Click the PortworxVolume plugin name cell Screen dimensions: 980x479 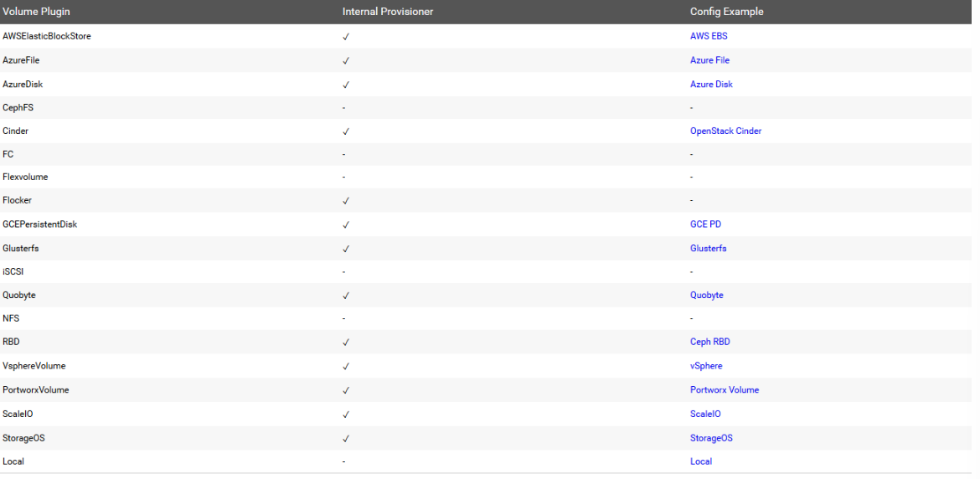tap(36, 389)
